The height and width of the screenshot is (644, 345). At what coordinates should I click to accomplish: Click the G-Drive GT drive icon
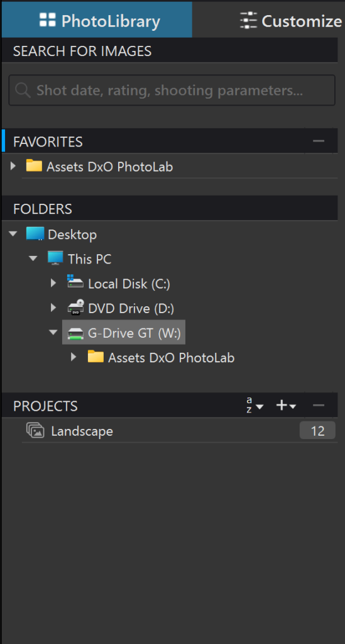(x=75, y=333)
